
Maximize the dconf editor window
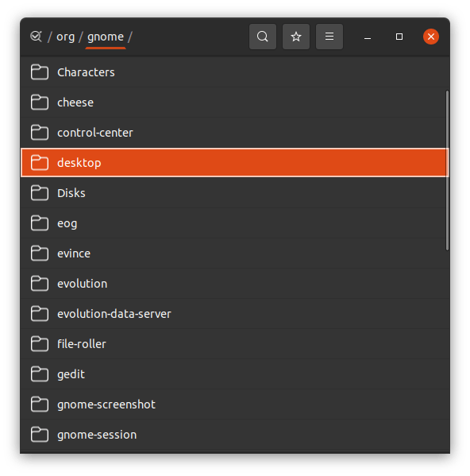point(399,37)
